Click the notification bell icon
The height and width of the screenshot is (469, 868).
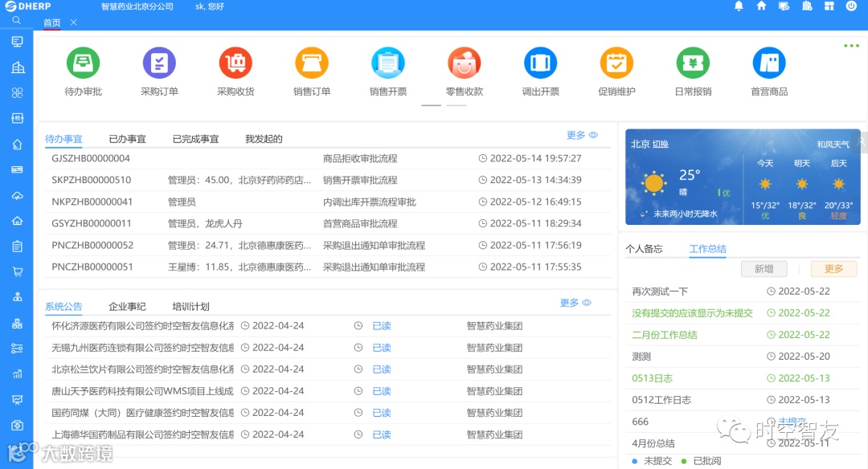click(x=739, y=6)
